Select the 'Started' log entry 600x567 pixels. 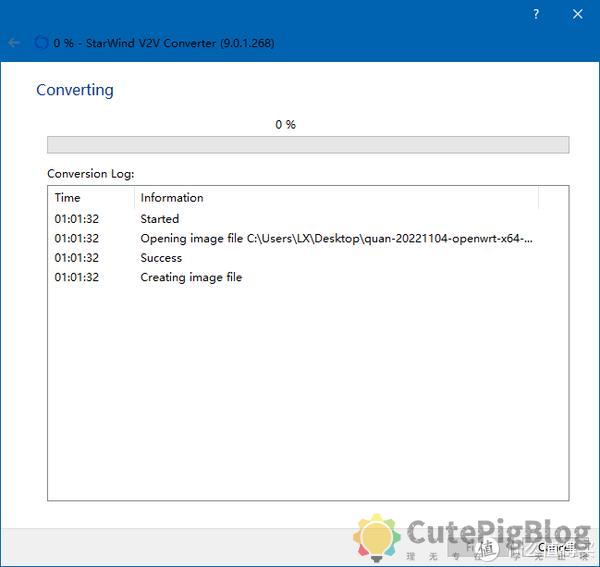click(x=308, y=219)
